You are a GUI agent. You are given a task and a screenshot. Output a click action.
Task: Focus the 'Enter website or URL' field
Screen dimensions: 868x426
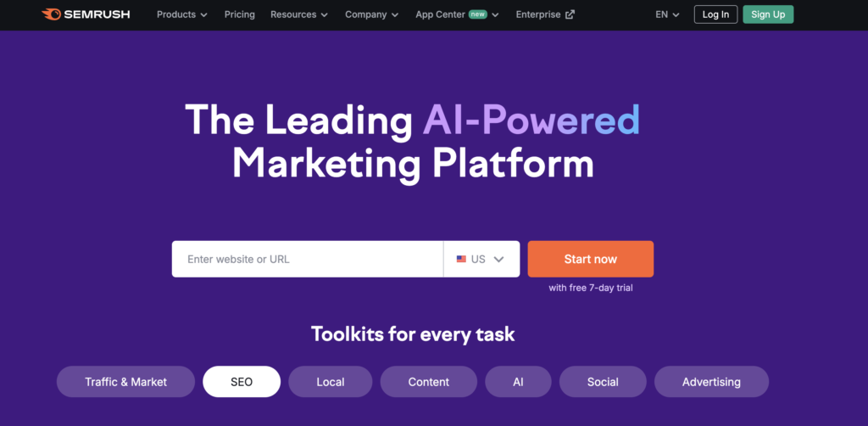[x=307, y=259]
